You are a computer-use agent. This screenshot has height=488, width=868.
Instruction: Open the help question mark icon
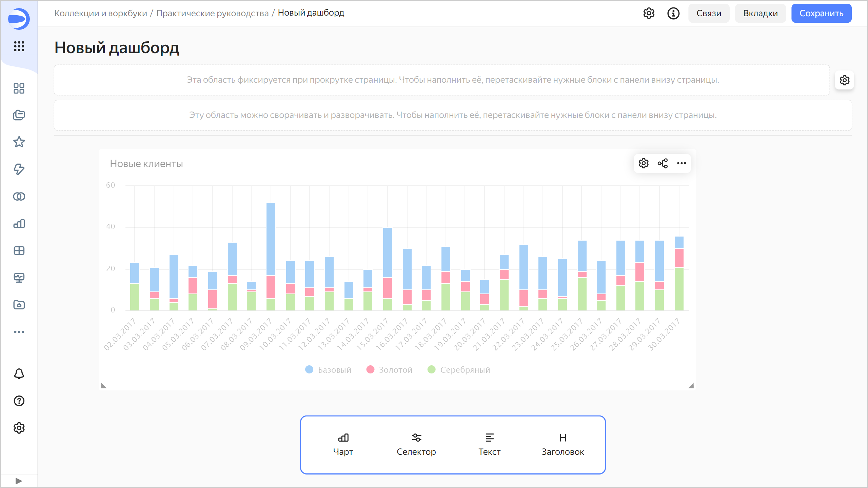coord(19,401)
